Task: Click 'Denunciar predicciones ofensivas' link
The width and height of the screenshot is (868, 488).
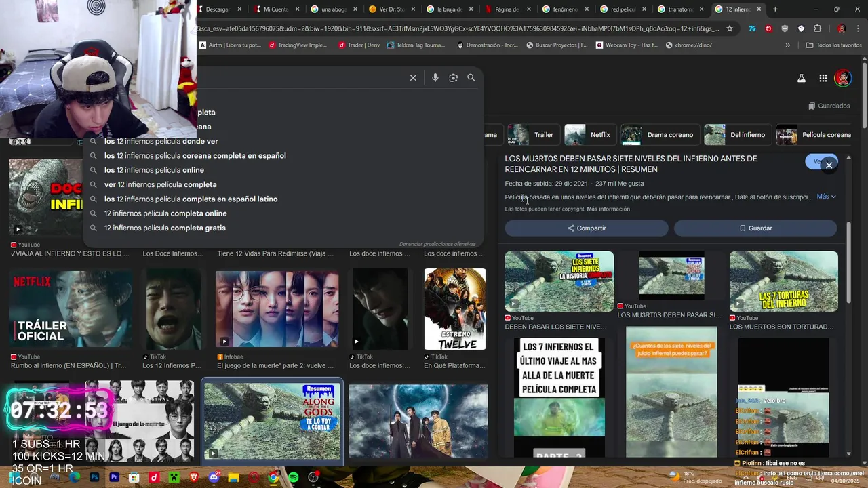Action: click(437, 244)
